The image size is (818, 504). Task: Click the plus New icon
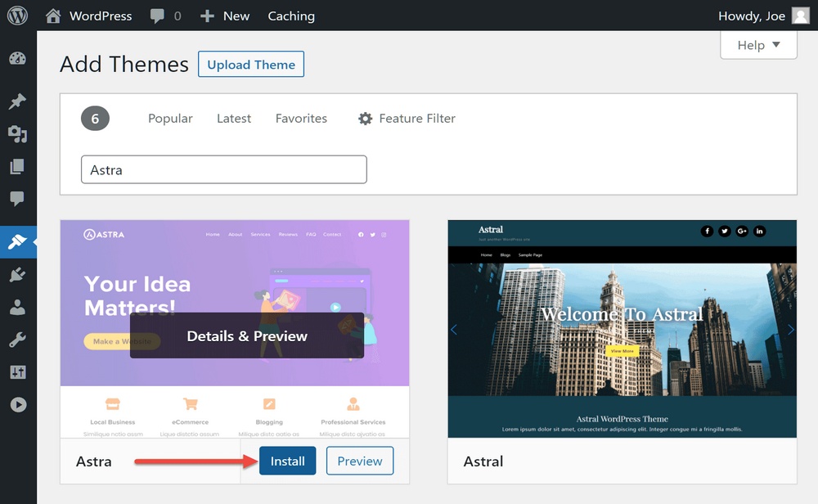click(x=207, y=16)
